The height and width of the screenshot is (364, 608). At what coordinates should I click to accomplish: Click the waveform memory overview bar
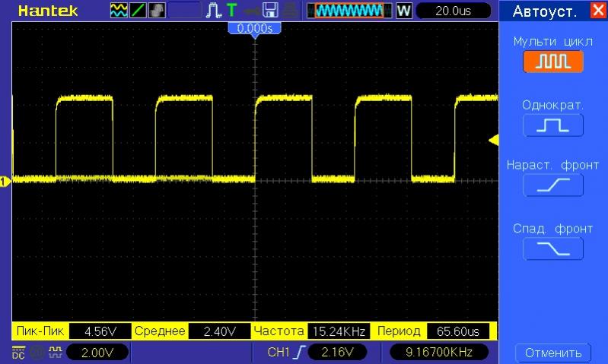pyautogui.click(x=349, y=11)
